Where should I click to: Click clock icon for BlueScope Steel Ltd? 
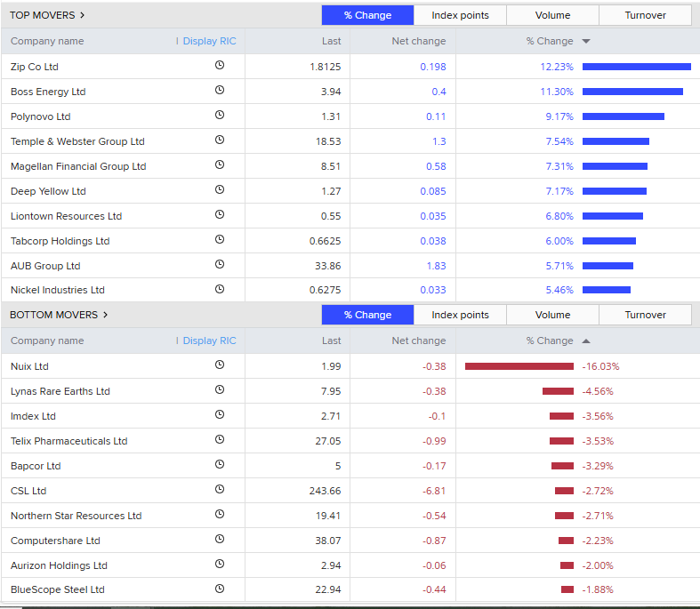click(219, 589)
